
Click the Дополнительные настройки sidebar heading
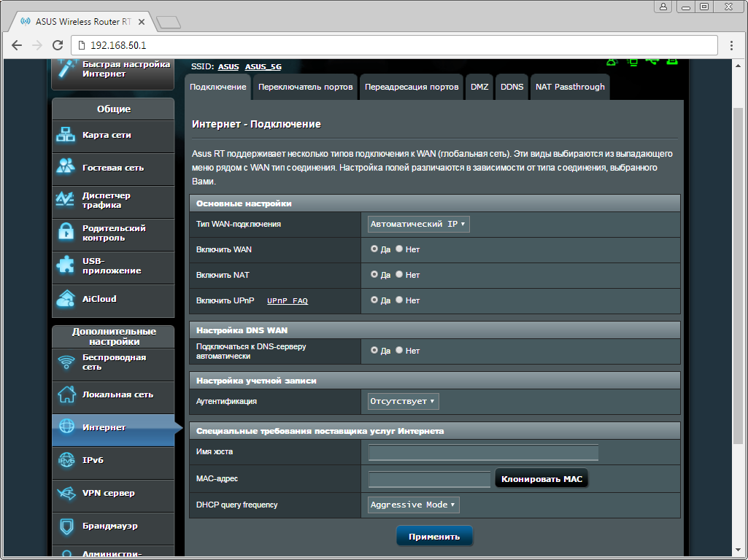tap(114, 336)
